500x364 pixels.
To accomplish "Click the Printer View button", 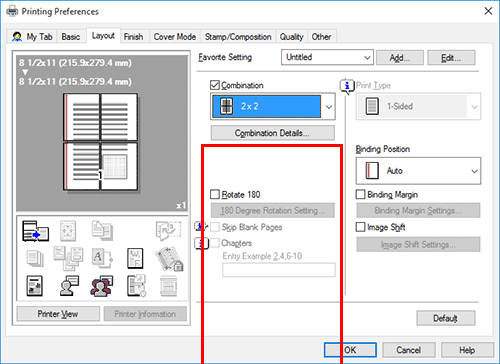I will (58, 314).
